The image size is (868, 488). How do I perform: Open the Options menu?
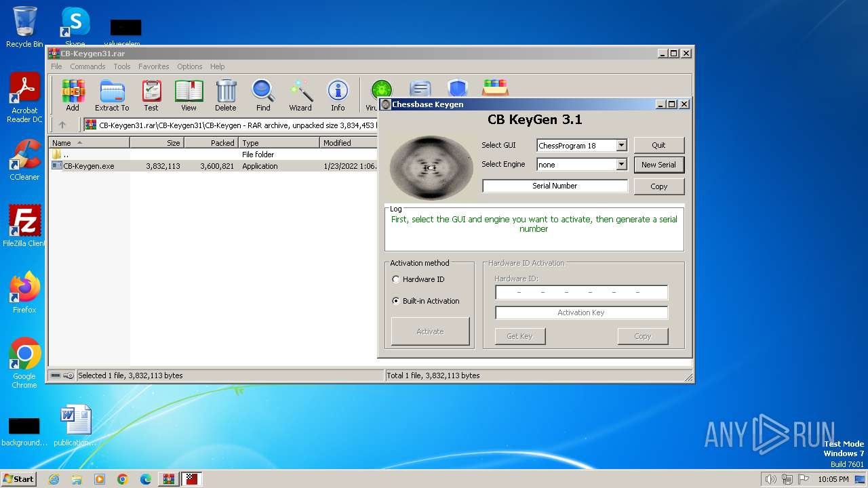tap(190, 66)
